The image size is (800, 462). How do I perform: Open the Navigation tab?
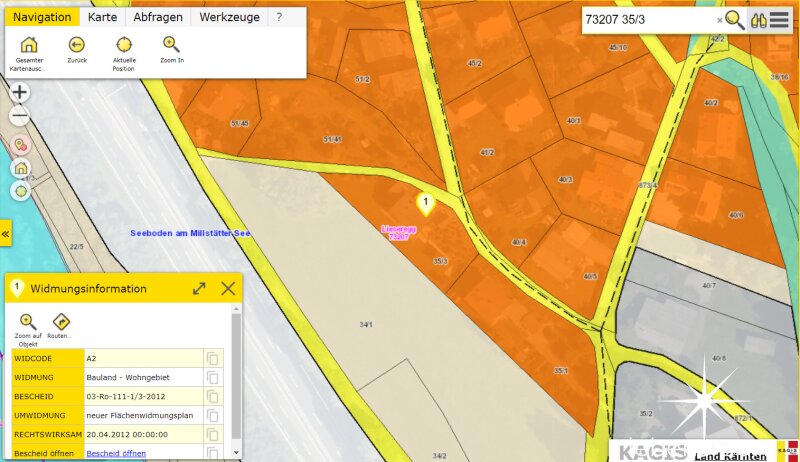click(x=42, y=17)
